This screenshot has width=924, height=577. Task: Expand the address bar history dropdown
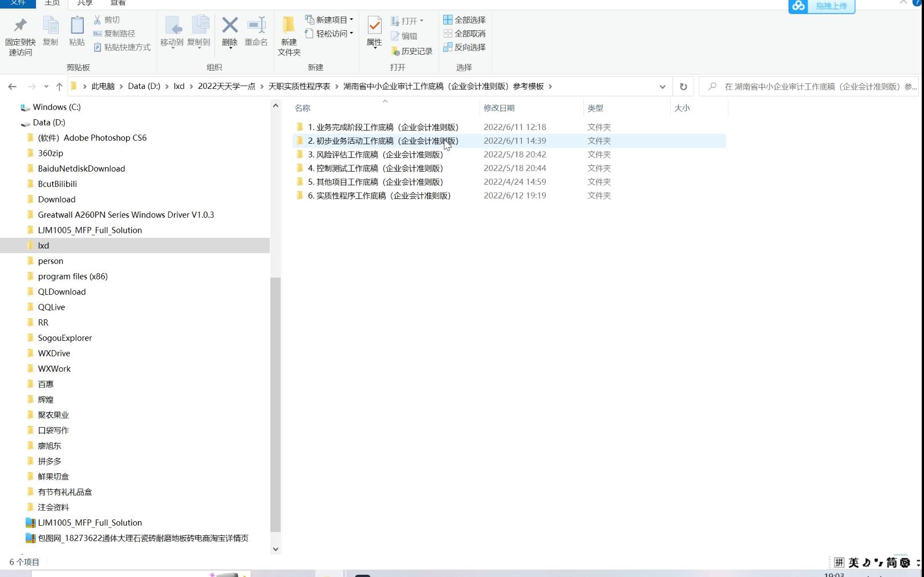click(x=662, y=87)
